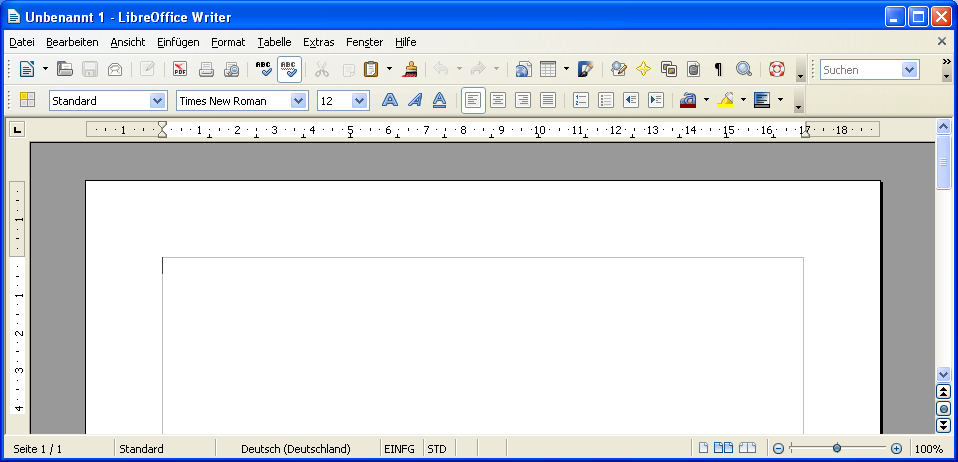Click the 100% zoom value
The height and width of the screenshot is (462, 958).
928,449
